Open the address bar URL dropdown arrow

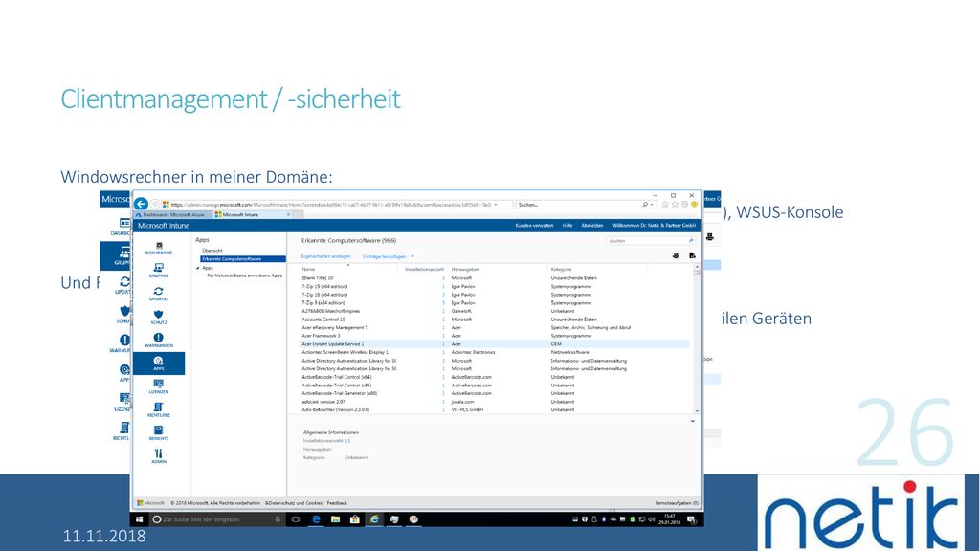496,205
